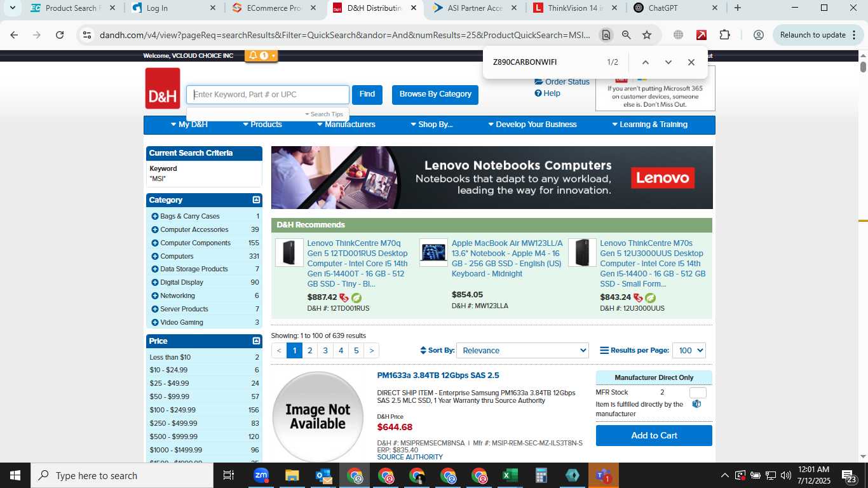Click the Order Status truck icon
The image size is (868, 488).
[x=539, y=81]
